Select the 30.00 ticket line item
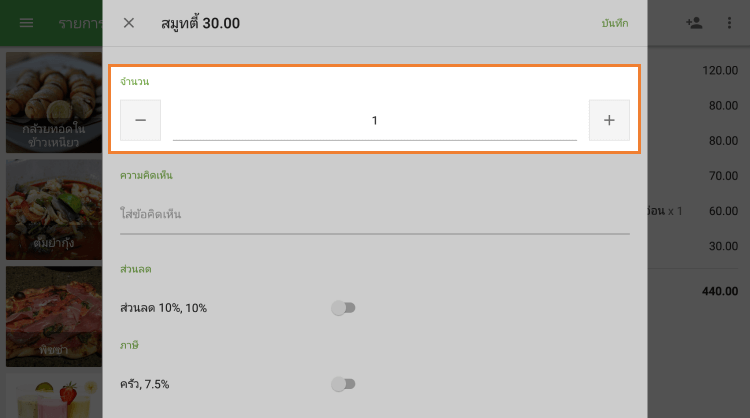The height and width of the screenshot is (418, 750). (x=719, y=246)
